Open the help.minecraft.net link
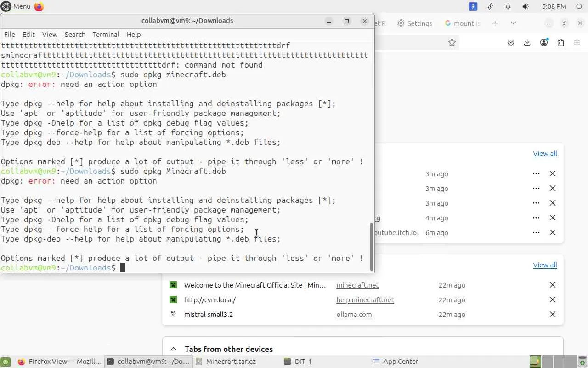The width and height of the screenshot is (588, 368). point(365,300)
